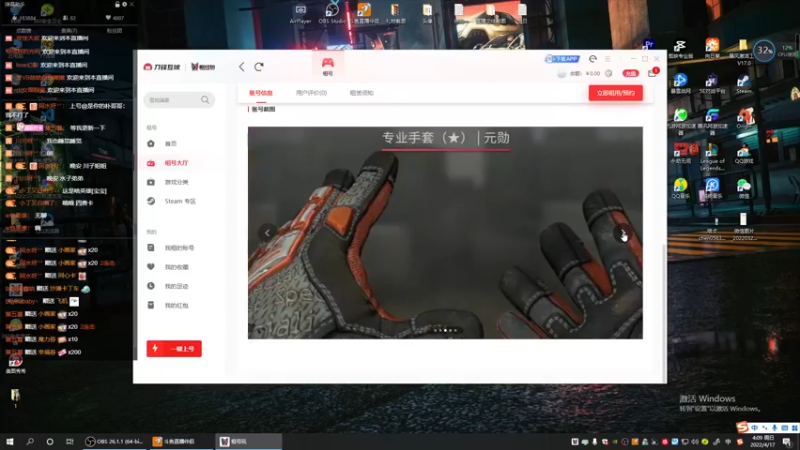800x450 pixels.
Task: Go back with the left arrow icon
Action: (x=242, y=67)
